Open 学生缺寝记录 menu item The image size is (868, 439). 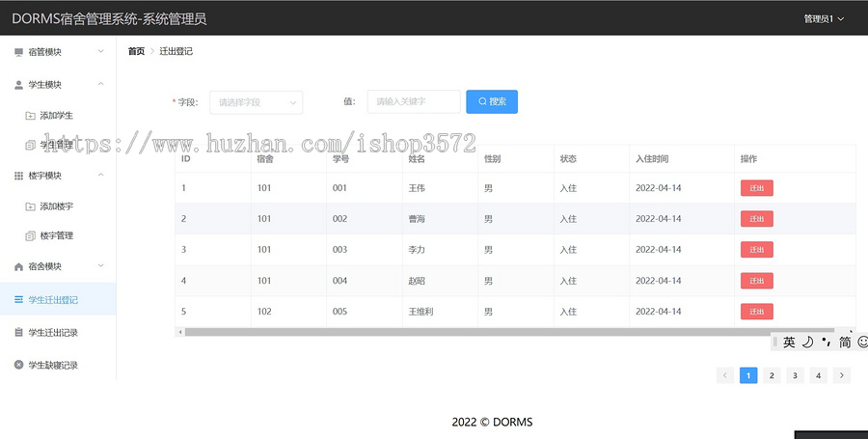point(58,365)
